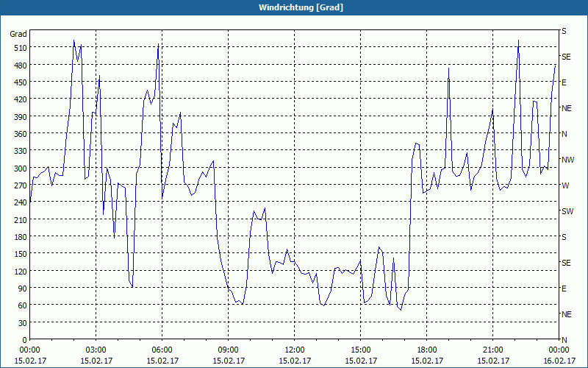This screenshot has height=368, width=588.
Task: Click the 03:00 time label
Action: click(x=96, y=350)
